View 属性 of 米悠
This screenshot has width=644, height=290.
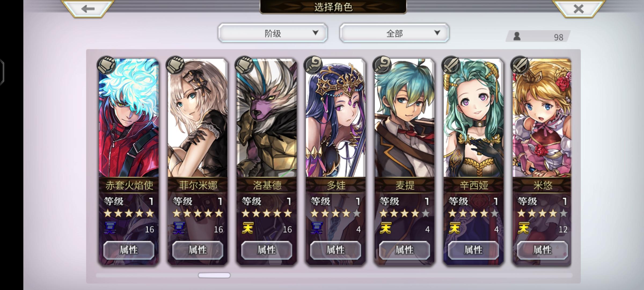tap(542, 250)
